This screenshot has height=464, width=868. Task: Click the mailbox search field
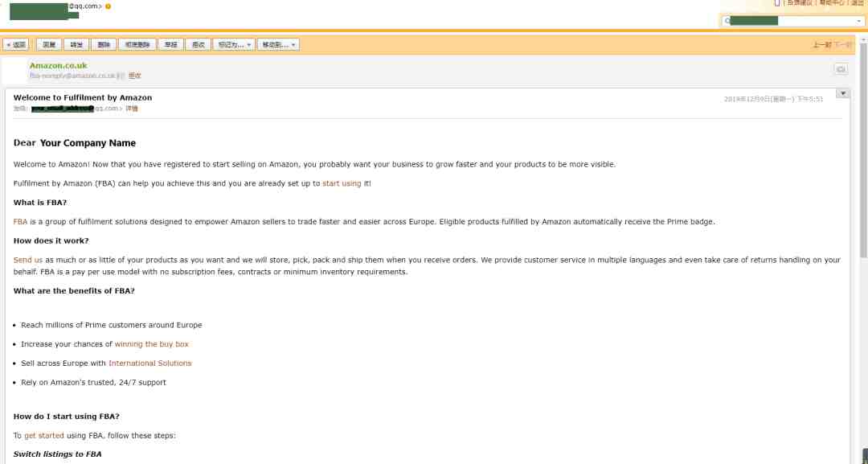tap(792, 21)
